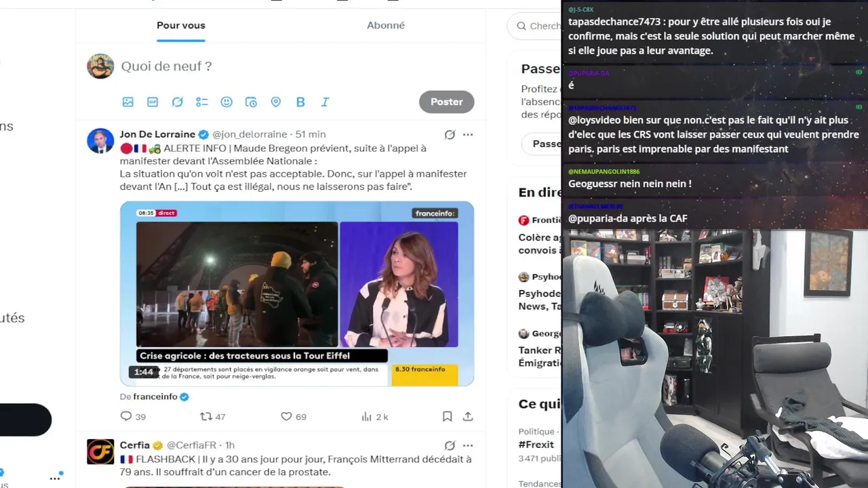Screen dimensions: 868x488
Task: Click the NEMAUPANGOLIN1886 chat username
Action: click(604, 171)
